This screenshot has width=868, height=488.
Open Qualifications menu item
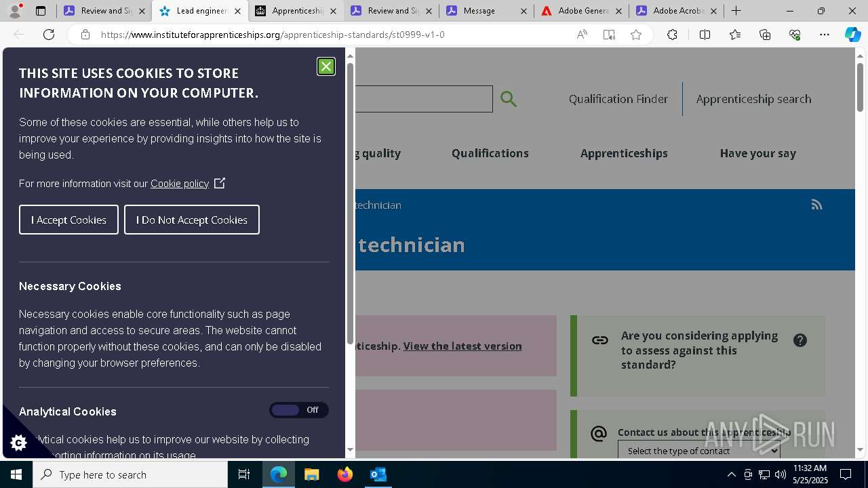tap(490, 153)
